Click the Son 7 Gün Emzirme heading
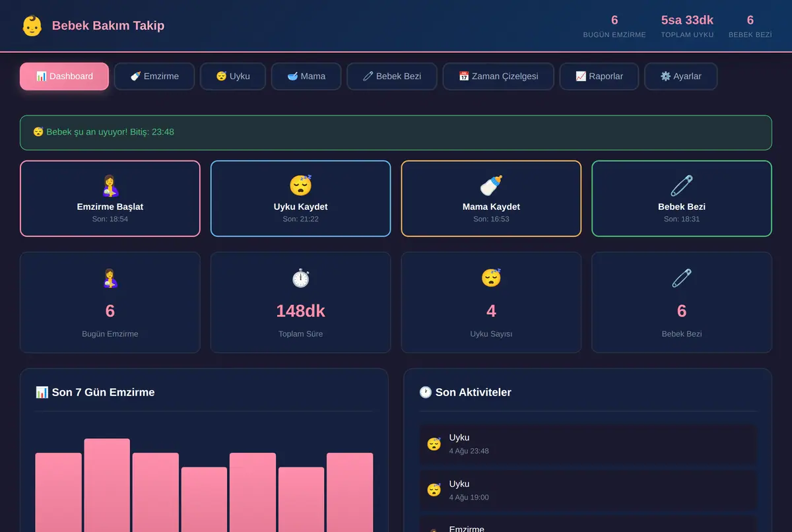This screenshot has width=792, height=532. pos(95,392)
